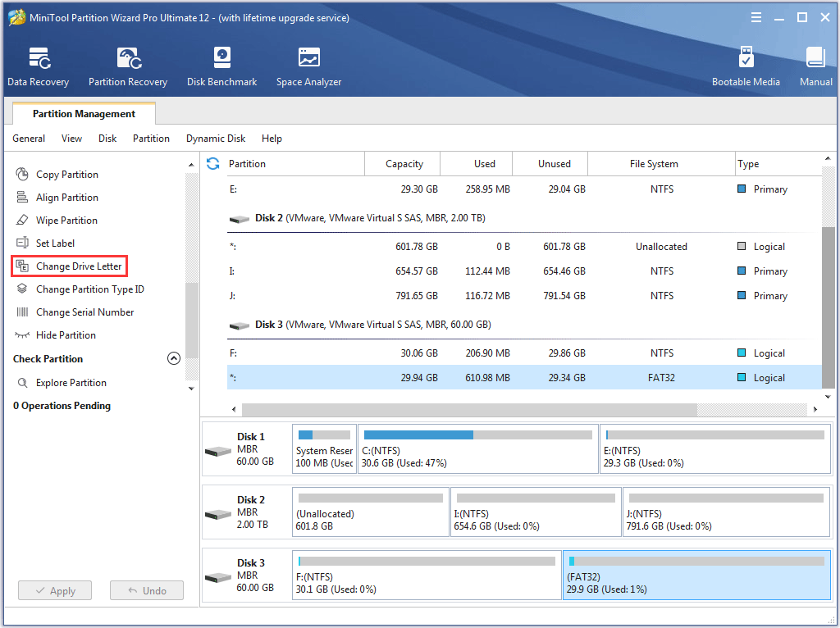This screenshot has height=628, width=840.
Task: Choose Copy Partition in the left panel
Action: click(67, 175)
